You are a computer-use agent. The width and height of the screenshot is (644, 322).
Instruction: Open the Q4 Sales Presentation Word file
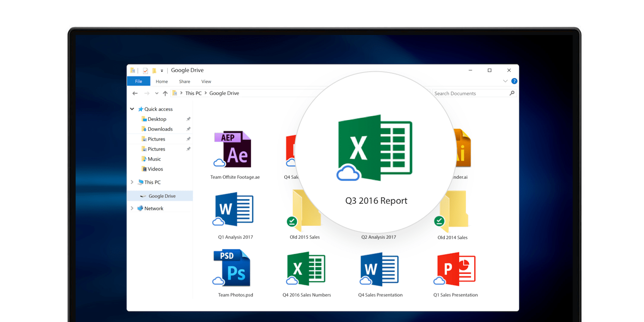(379, 269)
